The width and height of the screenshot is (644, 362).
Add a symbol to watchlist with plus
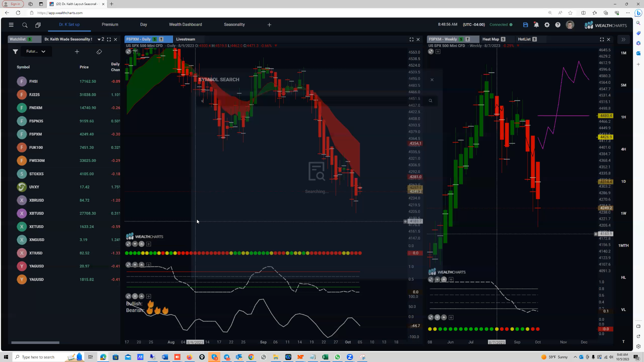77,52
